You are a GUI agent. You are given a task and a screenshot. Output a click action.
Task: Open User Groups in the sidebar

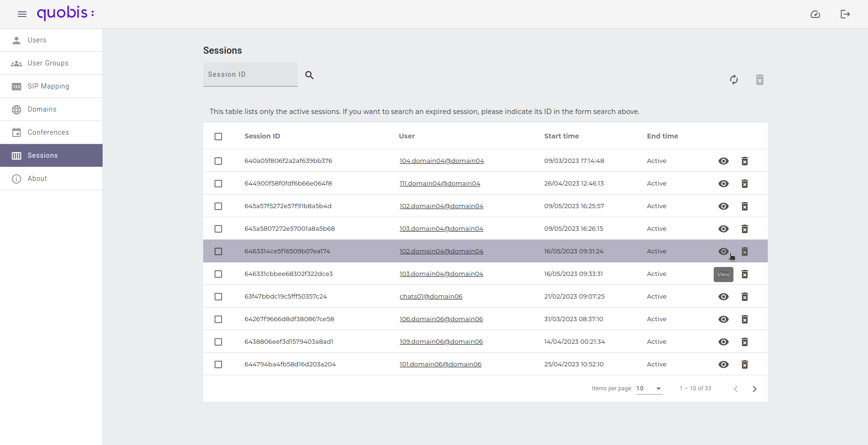(51, 63)
